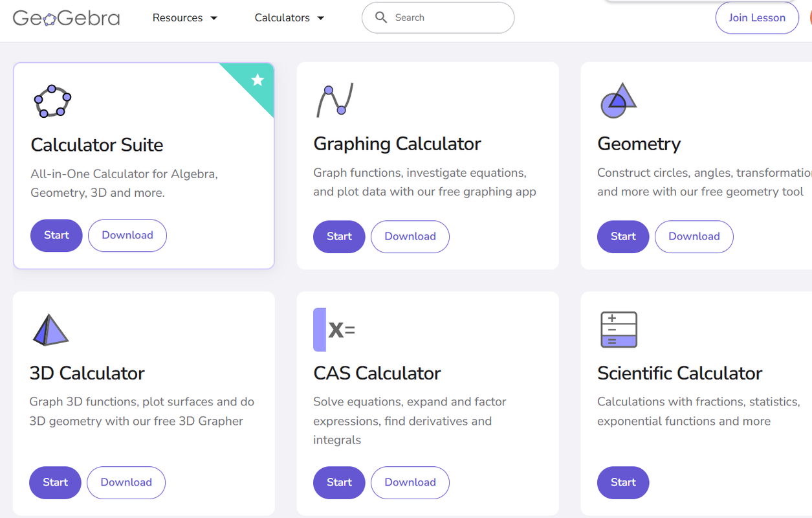Download the Graphing Calculator
The height and width of the screenshot is (518, 812).
point(410,237)
